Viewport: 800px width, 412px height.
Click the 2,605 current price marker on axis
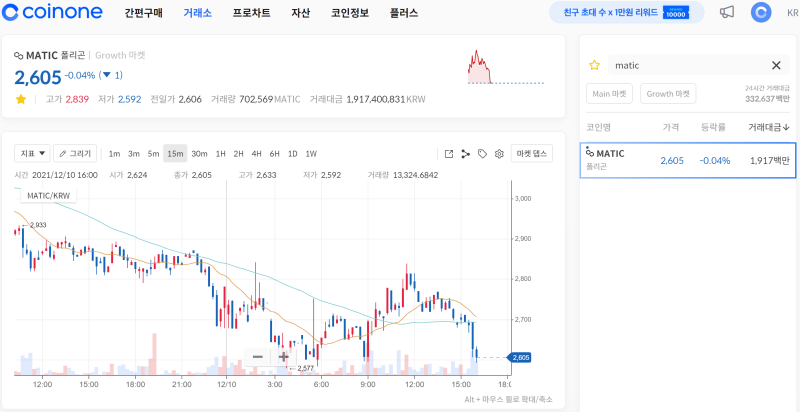coord(519,357)
